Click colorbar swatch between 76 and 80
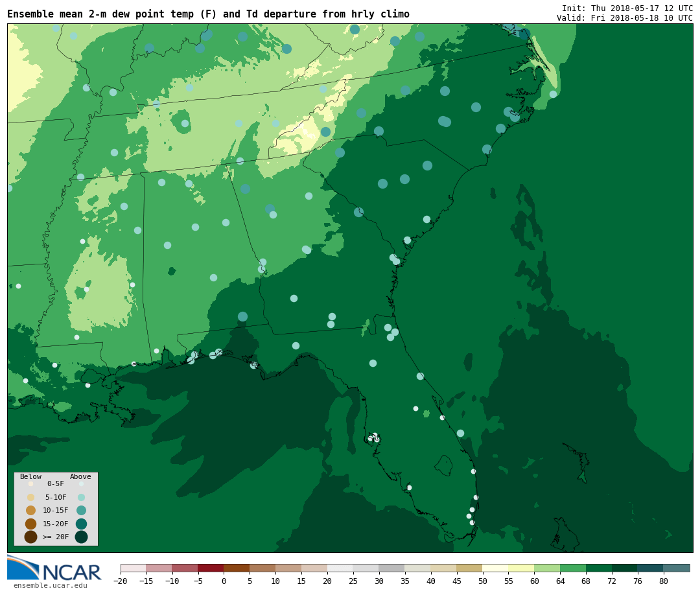Image resolution: width=700 pixels, height=593 pixels. (650, 568)
